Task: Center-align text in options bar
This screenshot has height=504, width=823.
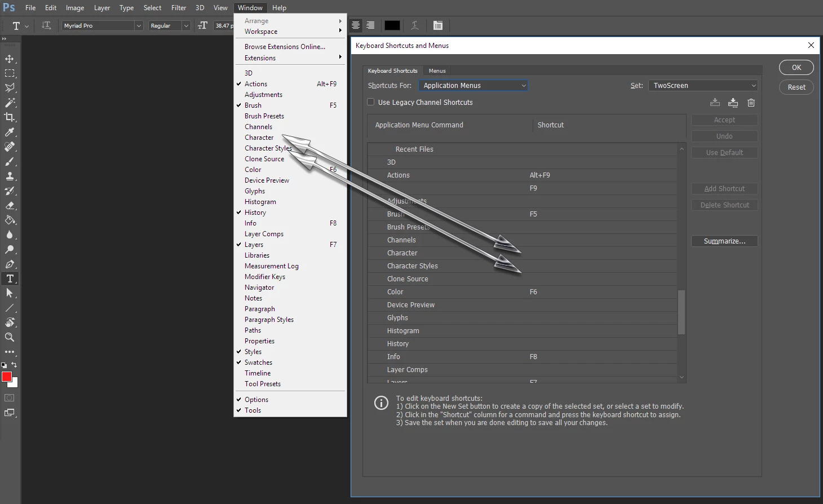Action: (356, 25)
